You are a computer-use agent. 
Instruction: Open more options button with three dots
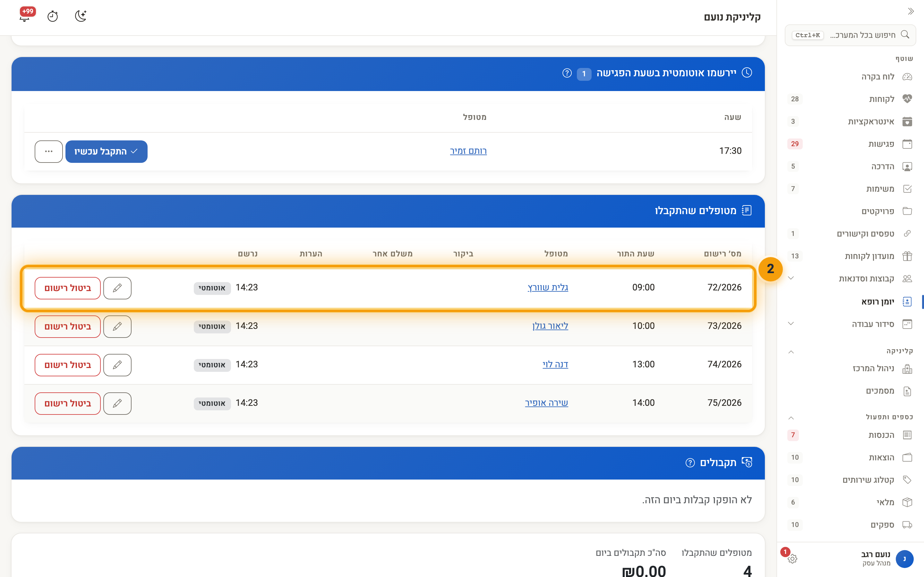click(48, 152)
